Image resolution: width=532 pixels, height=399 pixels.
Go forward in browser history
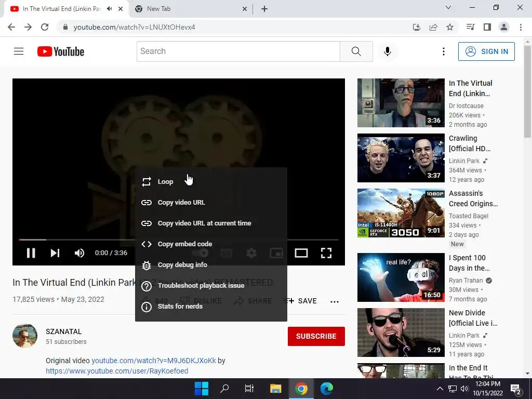[28, 27]
